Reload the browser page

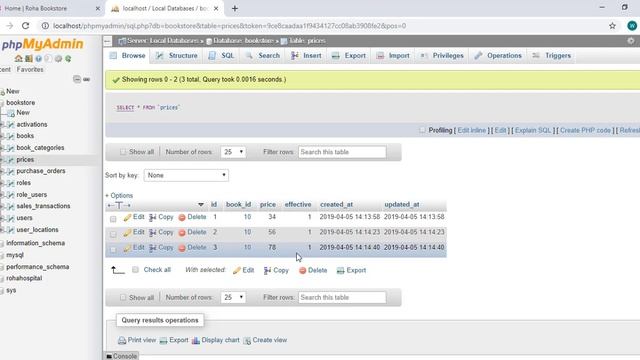click(x=25, y=26)
